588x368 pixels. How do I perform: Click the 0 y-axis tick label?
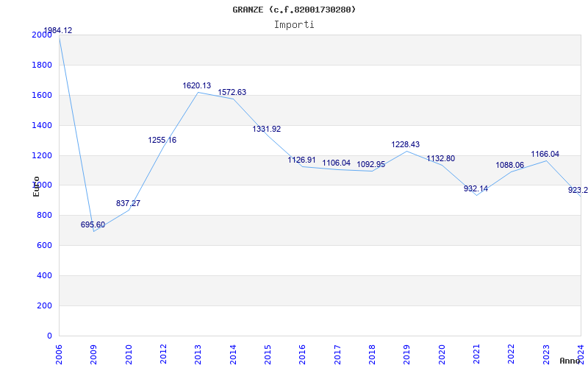coord(50,336)
